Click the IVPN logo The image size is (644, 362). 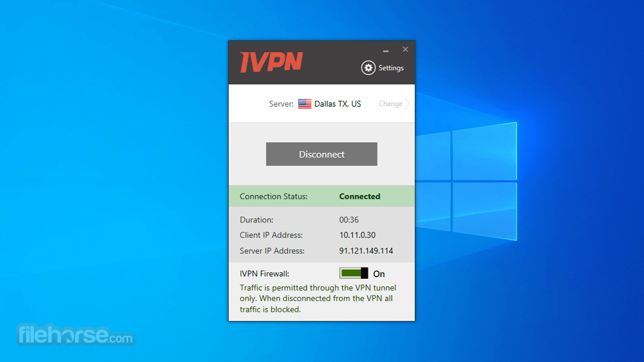[x=272, y=62]
